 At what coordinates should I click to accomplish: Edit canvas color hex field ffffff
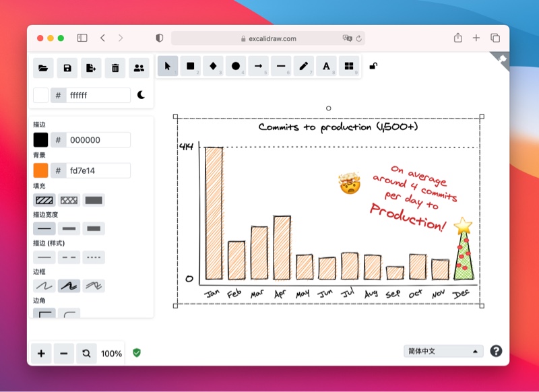[x=98, y=95]
